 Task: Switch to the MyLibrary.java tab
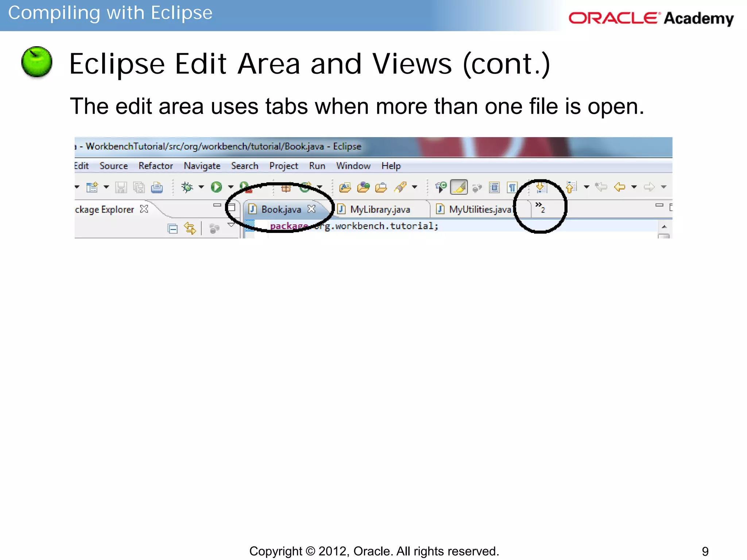click(x=380, y=209)
